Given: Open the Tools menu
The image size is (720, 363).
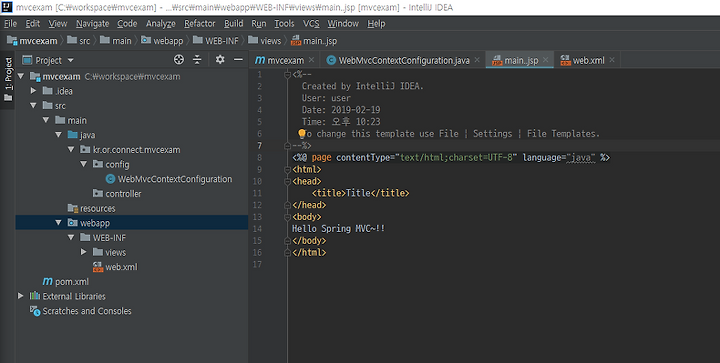Looking at the screenshot, I should 284,24.
